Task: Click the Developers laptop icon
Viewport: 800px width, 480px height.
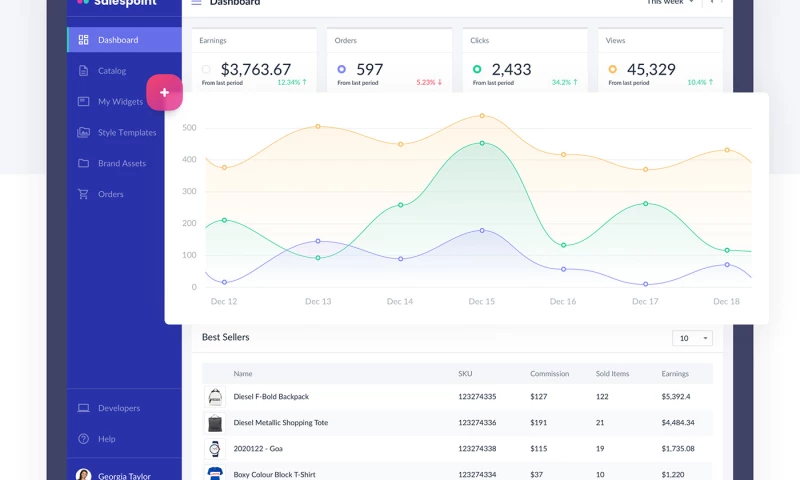Action: point(83,408)
